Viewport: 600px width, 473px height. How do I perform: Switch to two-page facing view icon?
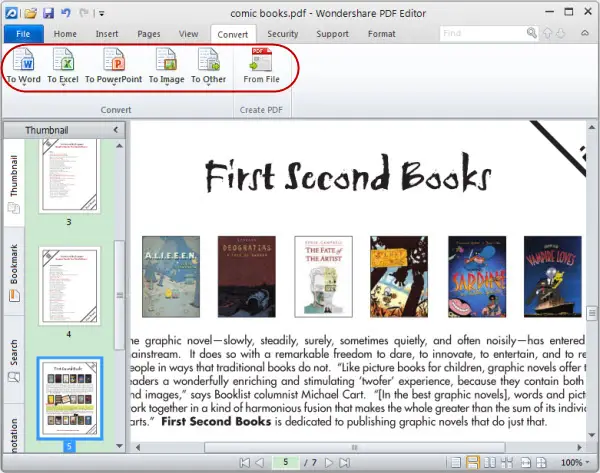(490, 463)
